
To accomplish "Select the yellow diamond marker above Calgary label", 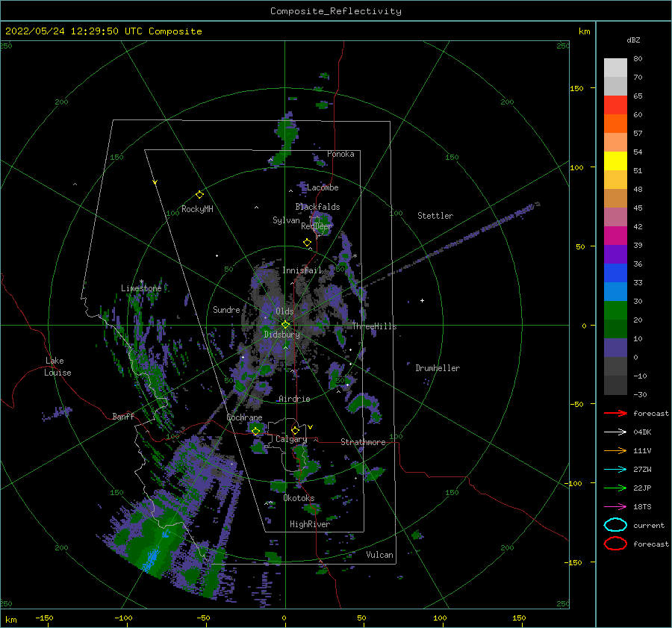I will point(295,430).
